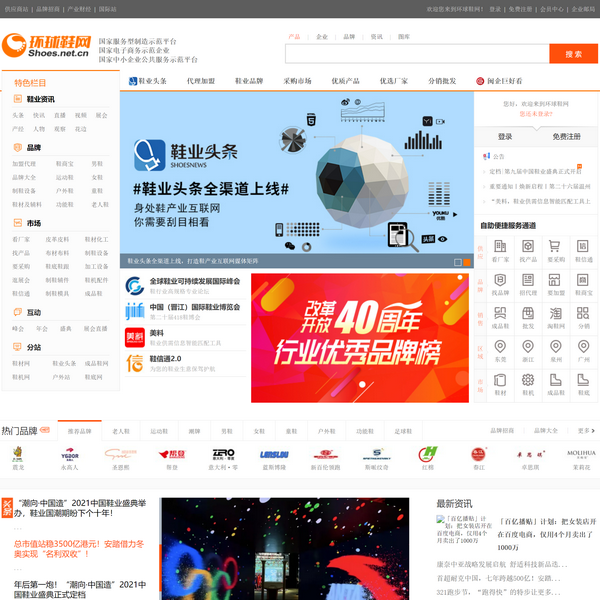Click the 环球鞋网 Shoes.net.cn logo
600x600 pixels.
[x=46, y=46]
